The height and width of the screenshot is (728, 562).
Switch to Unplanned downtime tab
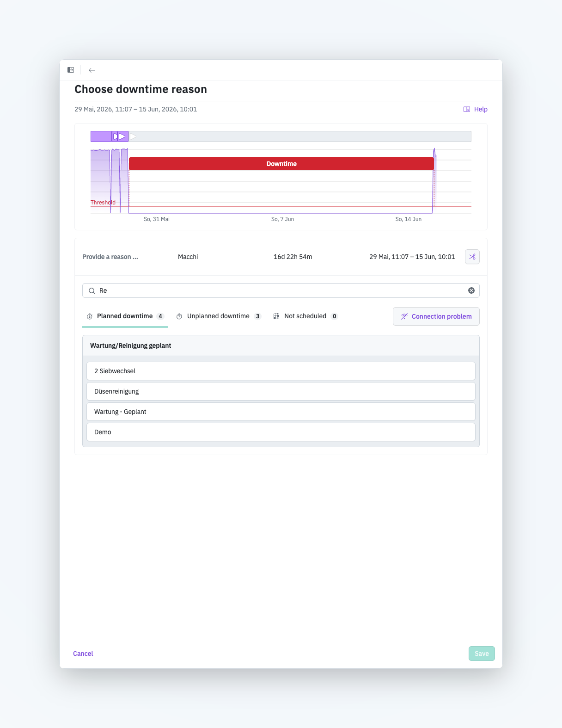point(219,316)
